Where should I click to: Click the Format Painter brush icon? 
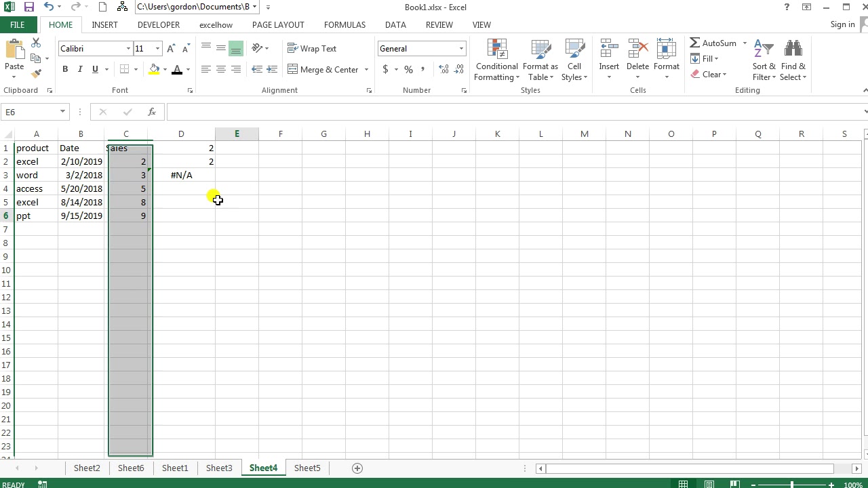point(36,73)
